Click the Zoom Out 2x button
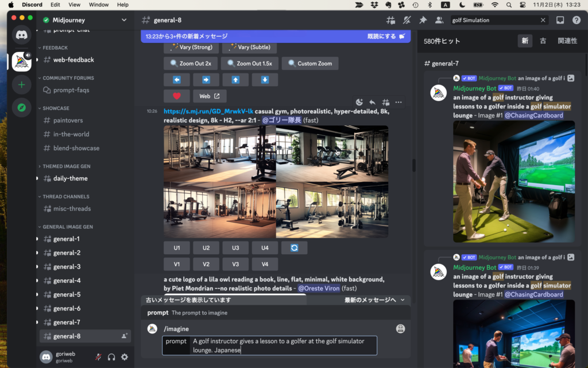588x368 pixels. [191, 63]
